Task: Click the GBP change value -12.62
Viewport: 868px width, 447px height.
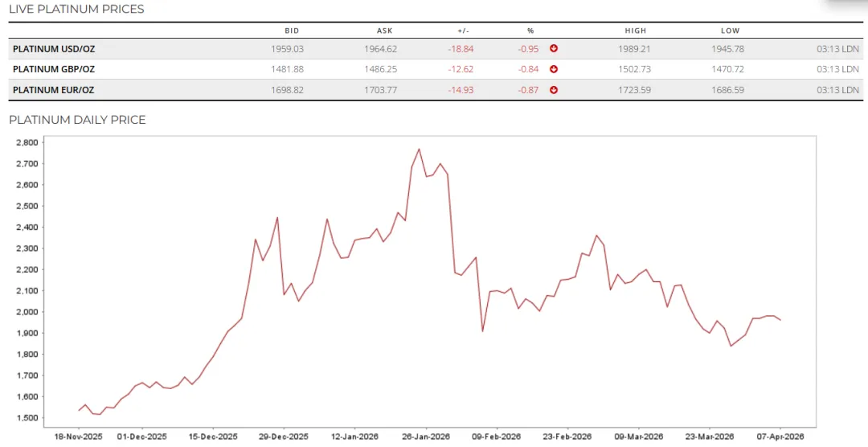Action: click(461, 69)
